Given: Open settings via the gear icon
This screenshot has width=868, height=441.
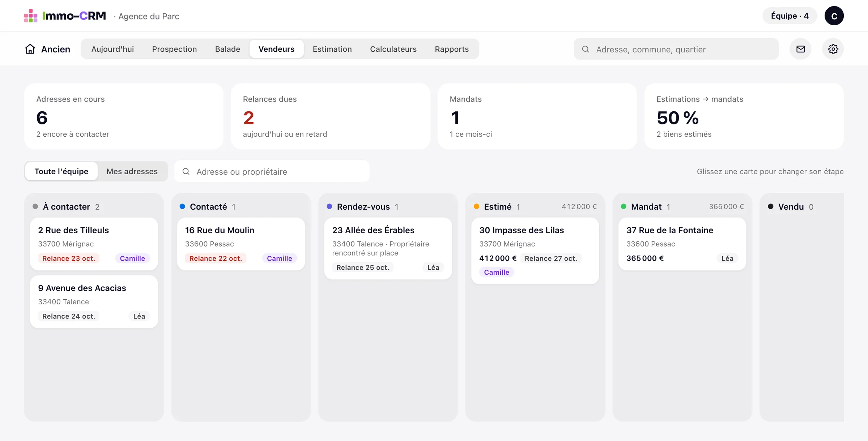Looking at the screenshot, I should click(x=833, y=49).
